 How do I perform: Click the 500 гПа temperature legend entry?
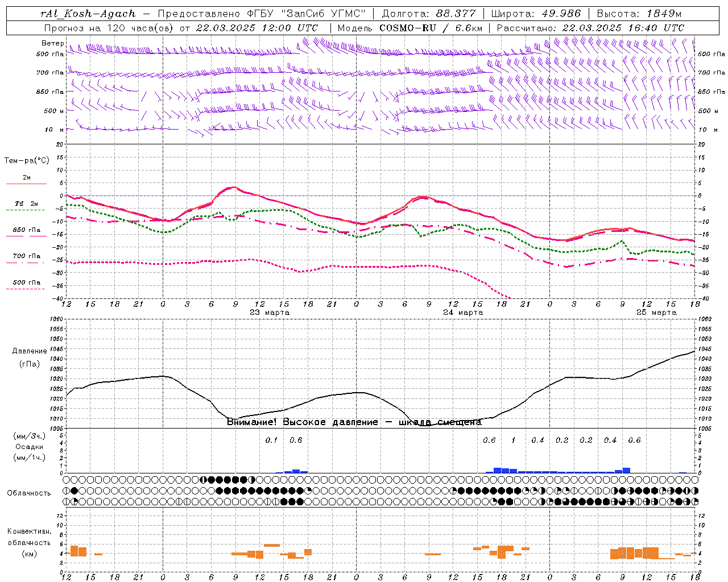coord(26,282)
